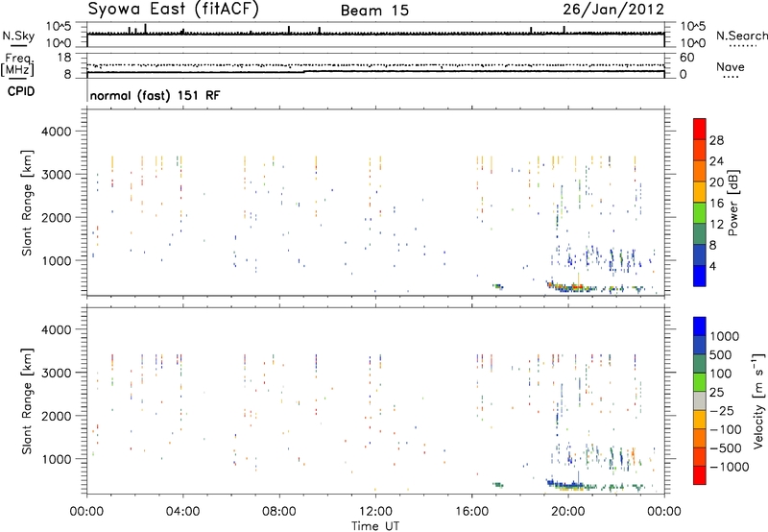Image resolution: width=768 pixels, height=532 pixels.
Task: Click the 'Power [dB]' colorbar title
Action: click(x=733, y=203)
